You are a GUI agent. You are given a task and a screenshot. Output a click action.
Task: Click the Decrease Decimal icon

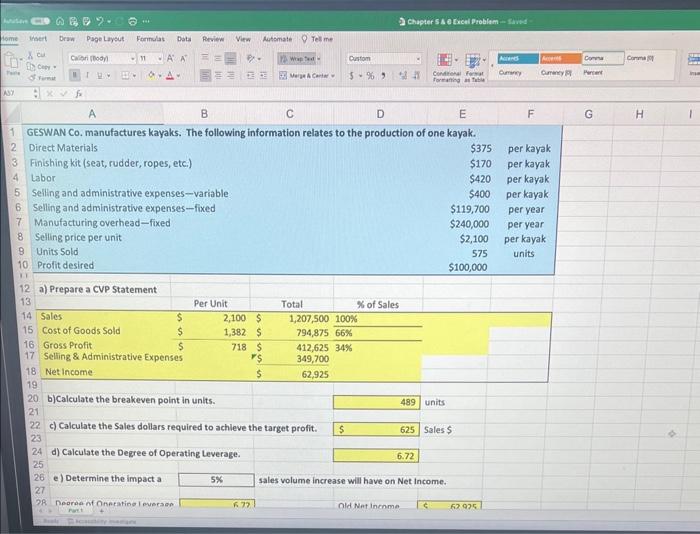[416, 76]
